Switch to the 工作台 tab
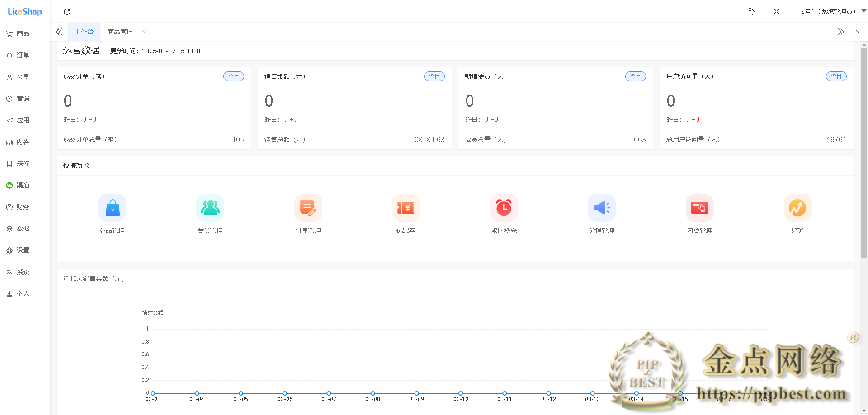This screenshot has height=415, width=868. [84, 32]
